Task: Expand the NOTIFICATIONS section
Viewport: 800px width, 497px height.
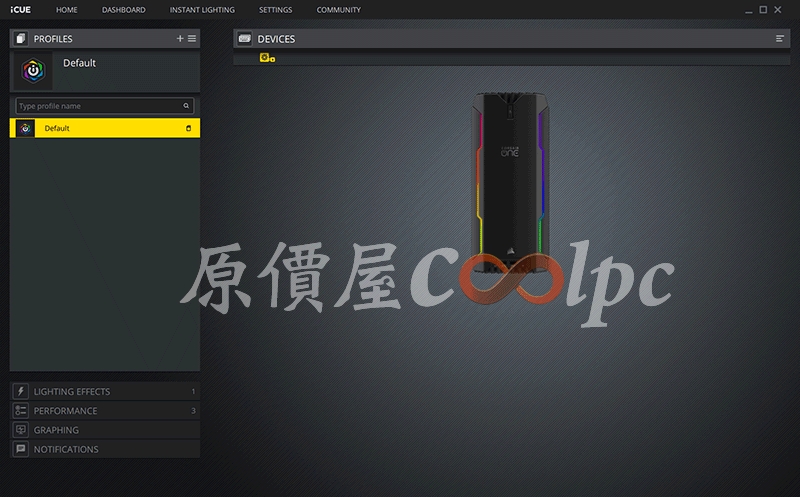Action: (x=105, y=449)
